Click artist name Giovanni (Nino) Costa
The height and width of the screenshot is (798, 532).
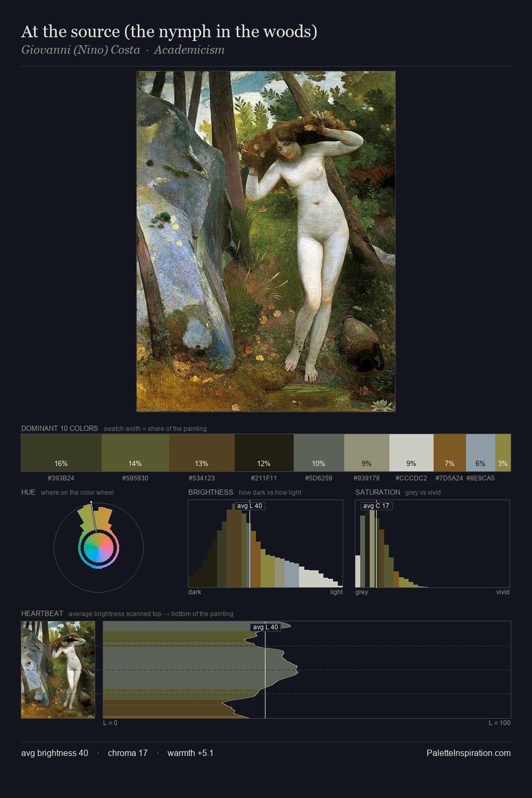point(80,50)
